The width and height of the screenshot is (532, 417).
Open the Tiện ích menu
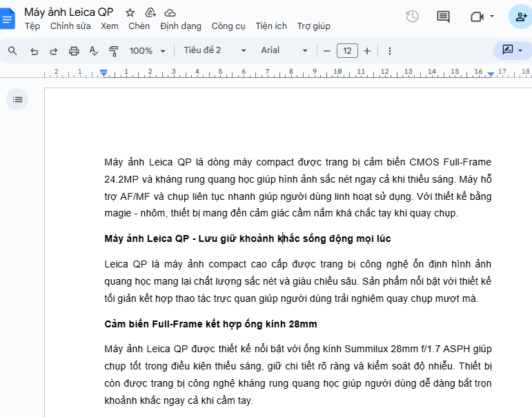pos(271,26)
